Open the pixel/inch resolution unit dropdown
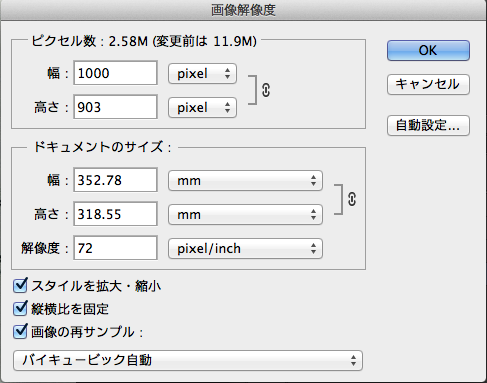The height and width of the screenshot is (383, 487). (245, 249)
